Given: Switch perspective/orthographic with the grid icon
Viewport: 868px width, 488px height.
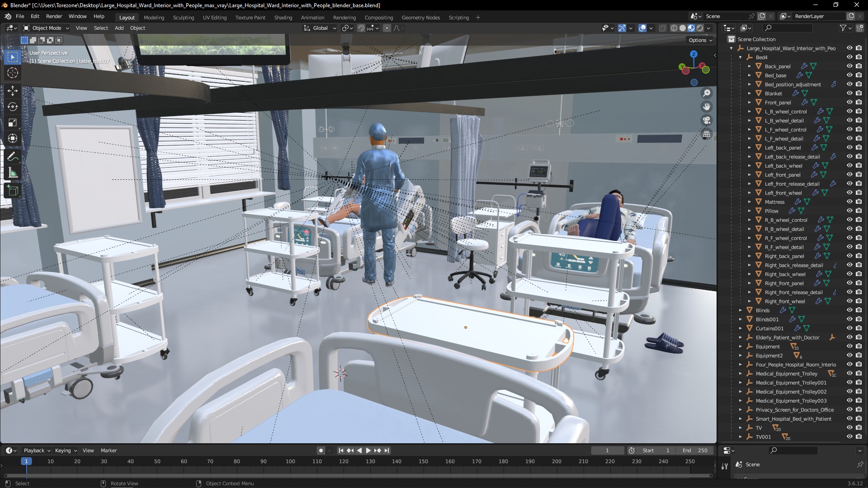Looking at the screenshot, I should click(706, 134).
